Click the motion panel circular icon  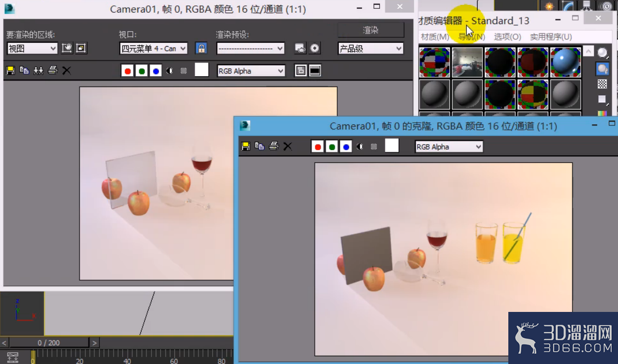point(607,5)
